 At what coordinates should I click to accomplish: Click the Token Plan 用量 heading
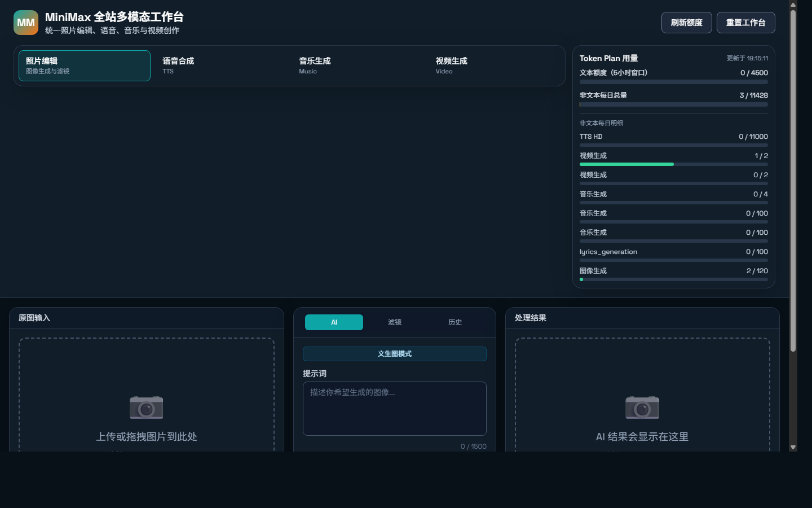coord(608,58)
